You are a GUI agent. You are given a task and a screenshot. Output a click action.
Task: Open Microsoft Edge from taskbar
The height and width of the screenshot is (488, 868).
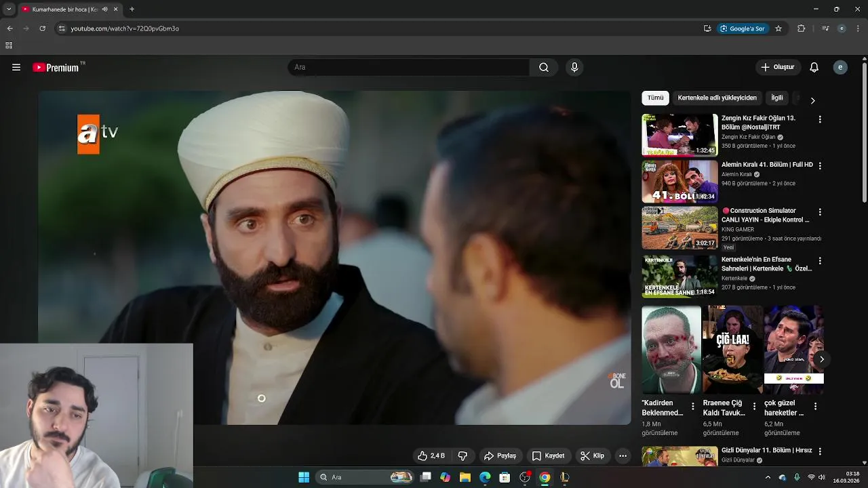point(485,477)
